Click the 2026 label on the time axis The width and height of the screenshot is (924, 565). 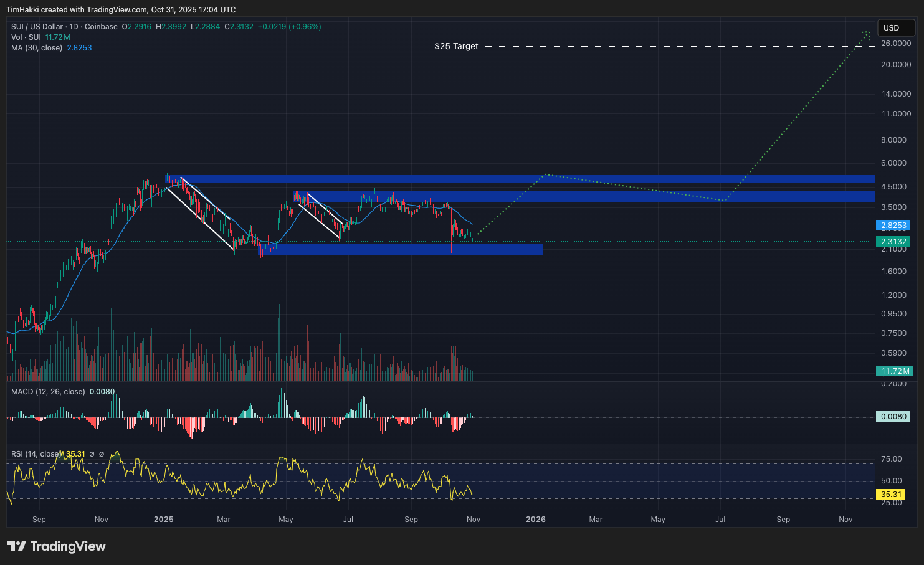click(536, 519)
